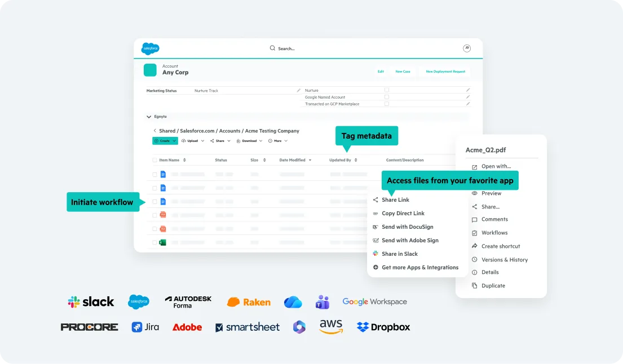This screenshot has height=364, width=623.
Task: Click the teal Account icon beside Any Corp
Action: click(150, 70)
